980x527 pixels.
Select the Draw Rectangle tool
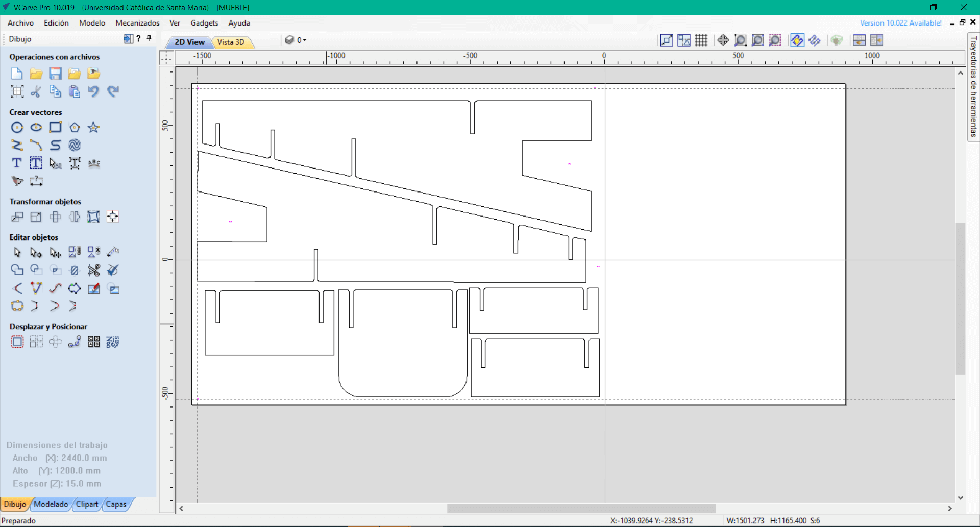point(55,127)
